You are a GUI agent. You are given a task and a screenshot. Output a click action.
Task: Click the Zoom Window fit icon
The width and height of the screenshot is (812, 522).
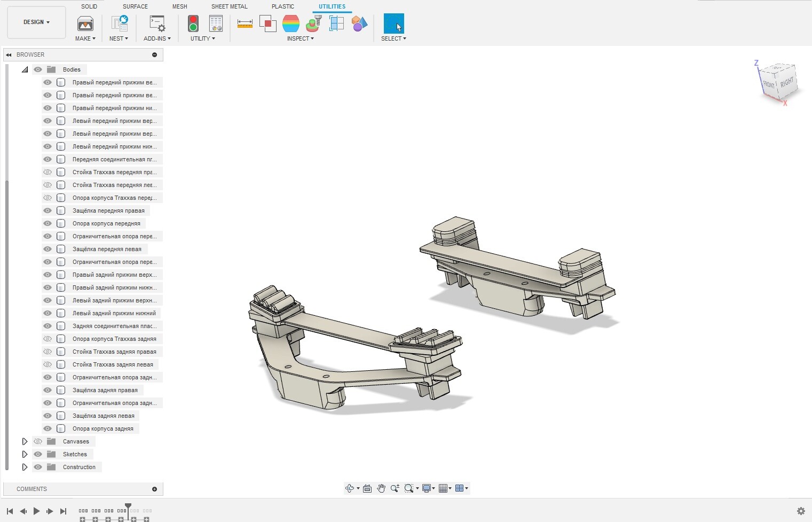409,488
